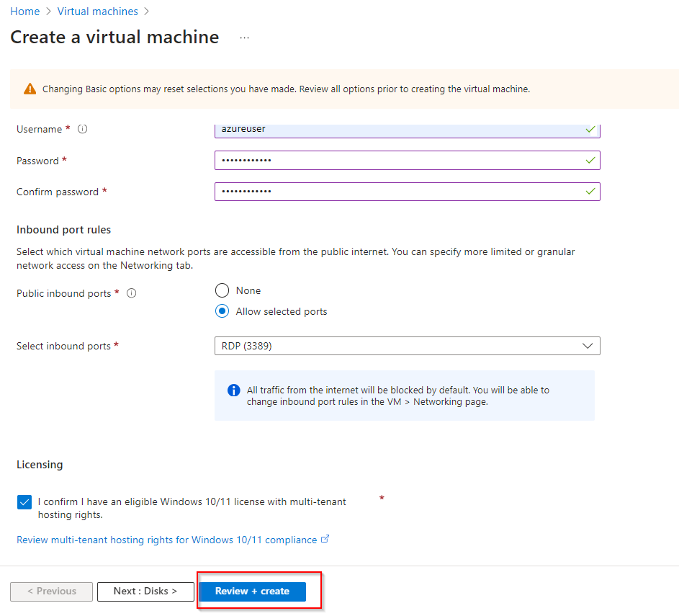Click Review + create button
Viewport: 679px width, 616px height.
tap(253, 592)
